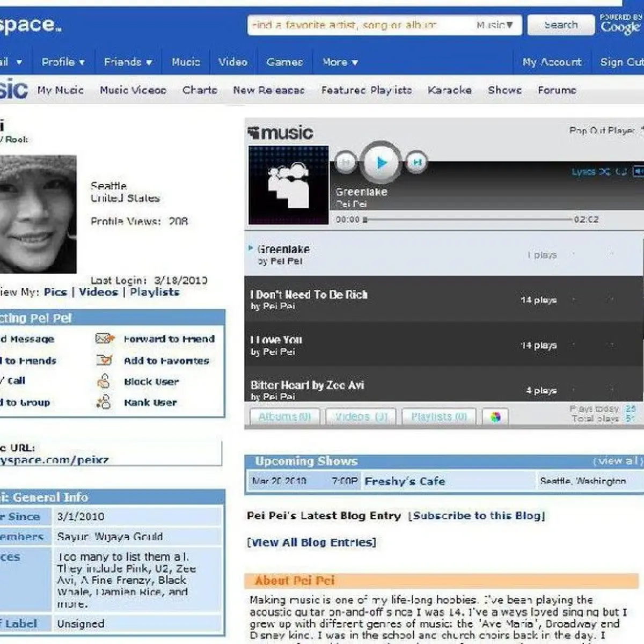Mute the player volume speaker icon
Screen dimensions: 644x644
[638, 171]
